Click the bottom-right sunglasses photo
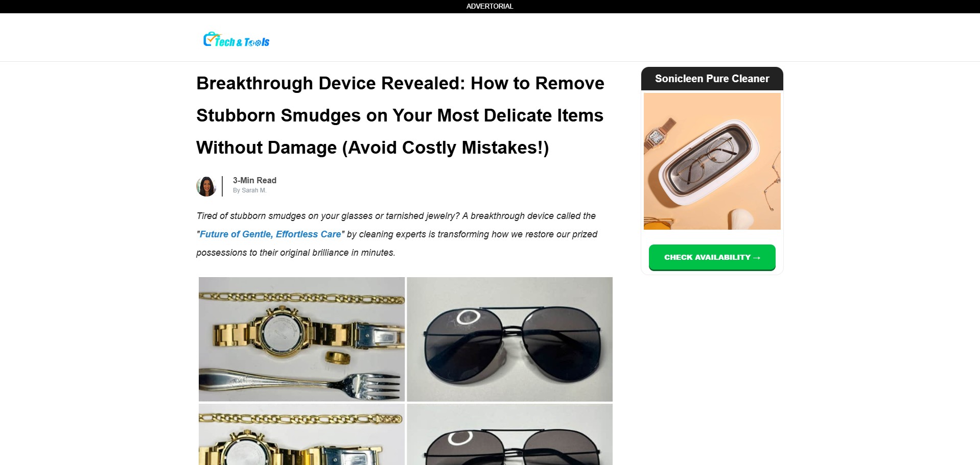Screen dimensions: 980x465 509,434
